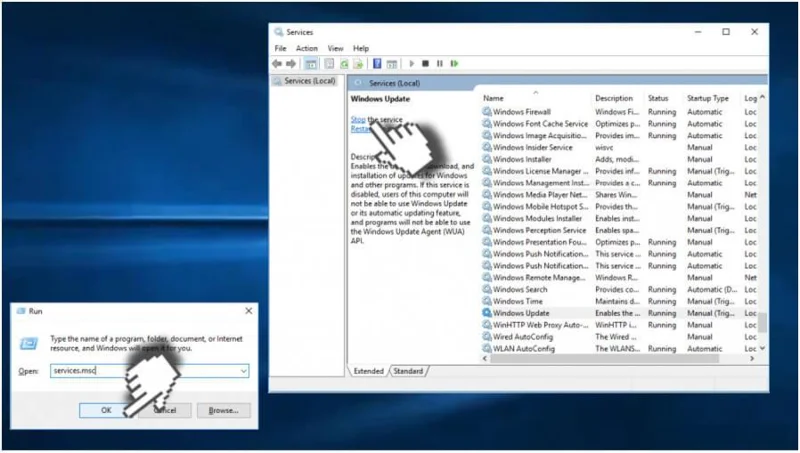800x453 pixels.
Task: Click the horizontal scrollbar thumb in services list
Action: pos(605,359)
